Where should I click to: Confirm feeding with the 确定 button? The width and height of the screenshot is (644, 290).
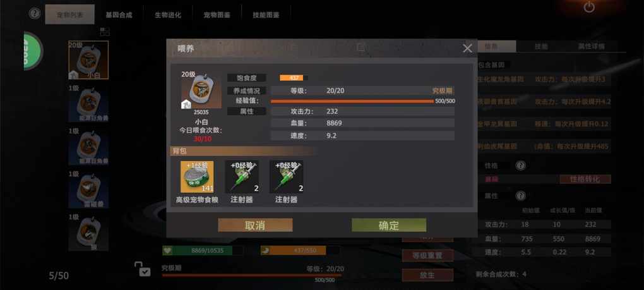pos(388,225)
